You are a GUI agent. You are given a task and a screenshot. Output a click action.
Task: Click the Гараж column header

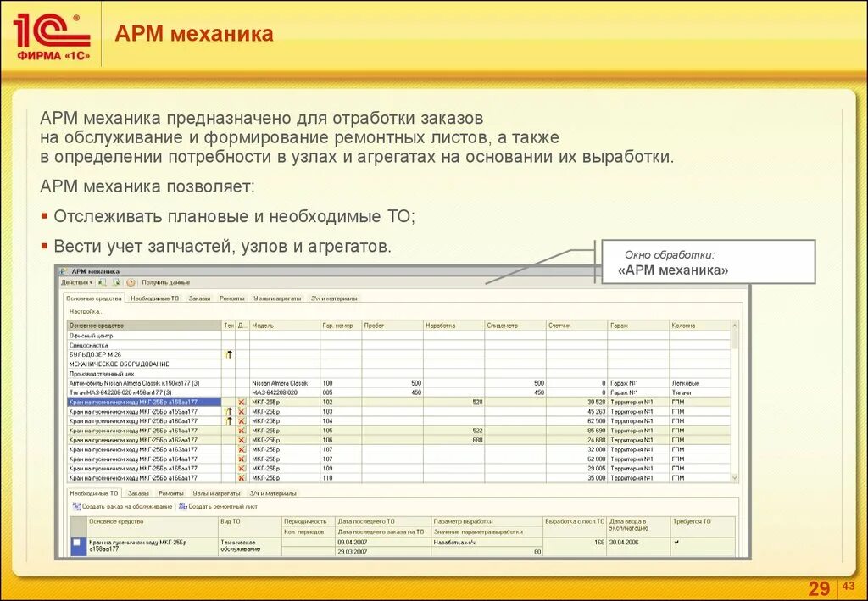pos(638,326)
